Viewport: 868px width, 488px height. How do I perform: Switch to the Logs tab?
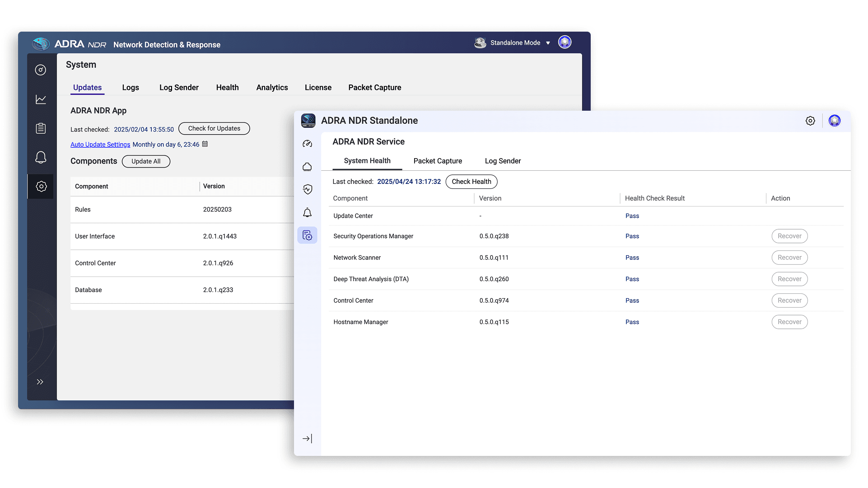click(x=131, y=88)
